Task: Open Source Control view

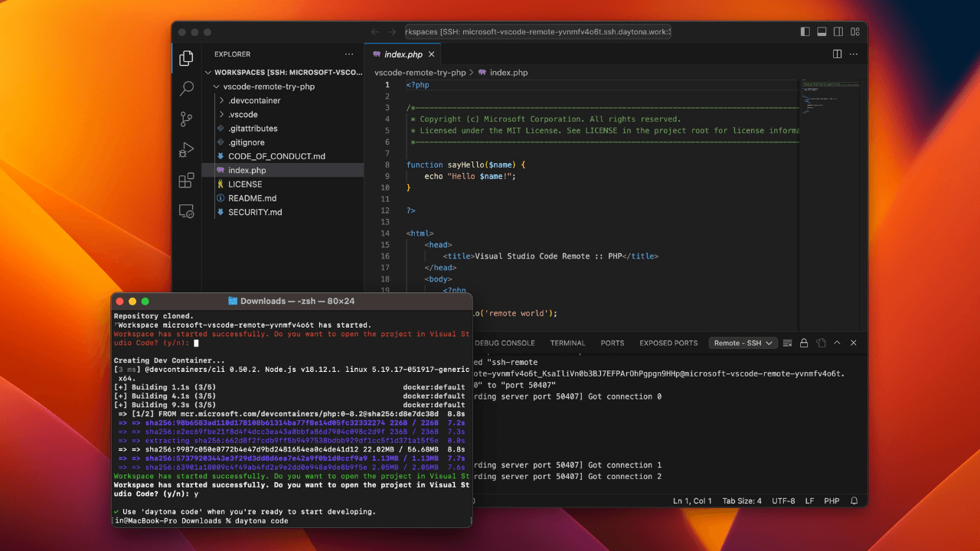Action: [x=186, y=119]
